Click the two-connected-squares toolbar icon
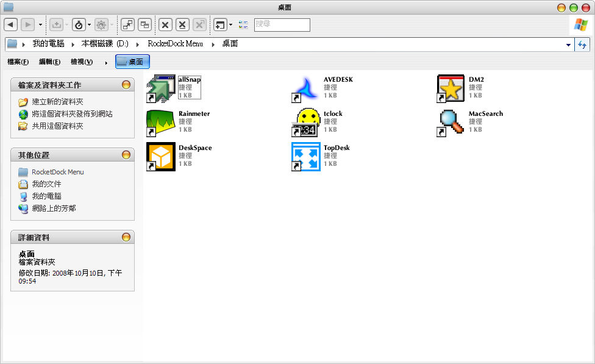Viewport: 595px width, 364px height. click(128, 25)
